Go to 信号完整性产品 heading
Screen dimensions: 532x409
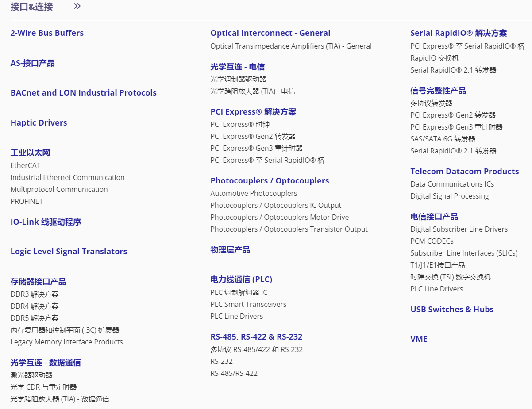438,91
